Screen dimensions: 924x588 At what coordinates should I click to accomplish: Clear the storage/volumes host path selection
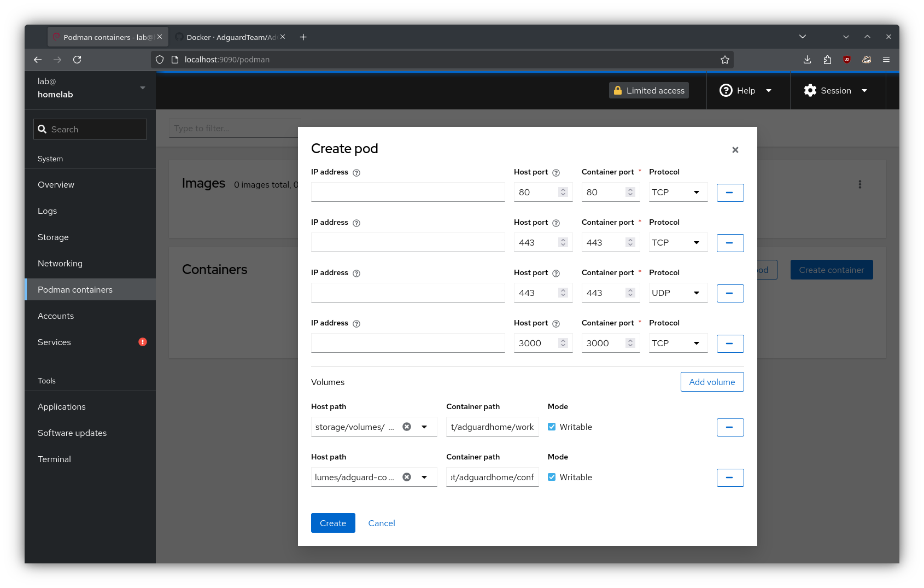click(x=407, y=427)
